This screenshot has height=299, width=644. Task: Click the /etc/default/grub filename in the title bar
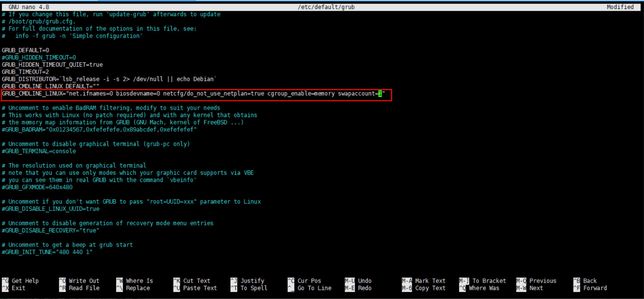click(326, 7)
